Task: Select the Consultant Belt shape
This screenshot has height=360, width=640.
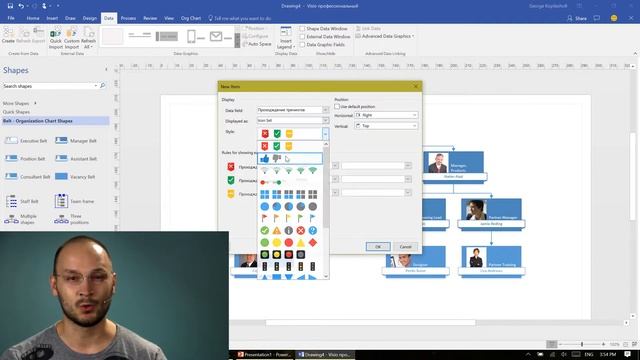Action: pyautogui.click(x=27, y=177)
